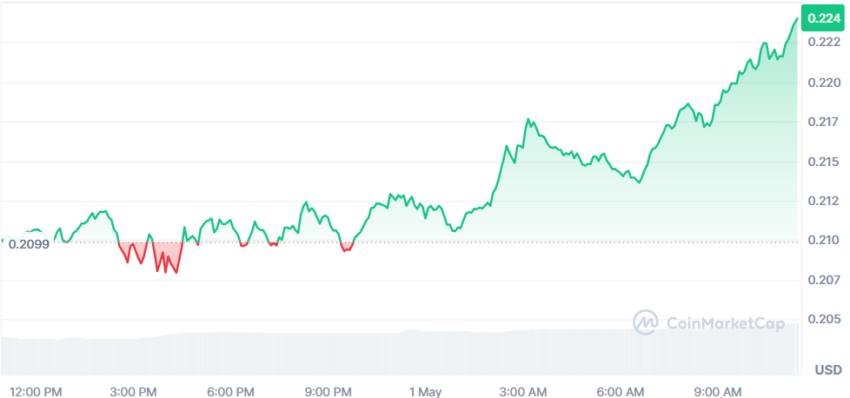Click the 6:00 PM time axis label
This screenshot has height=398, width=850.
pyautogui.click(x=230, y=391)
